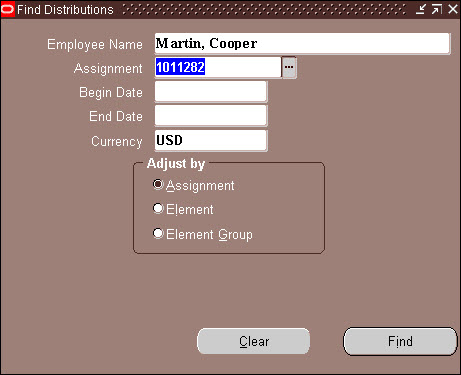
Task: Click the Assignment label beside the number field
Action: (108, 69)
